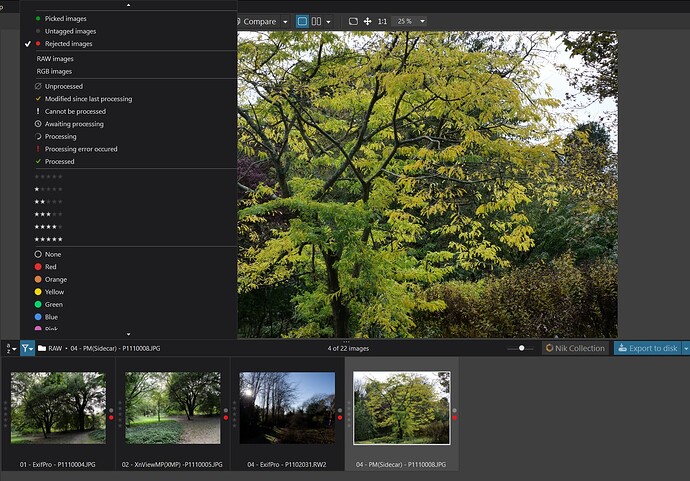Screen dimensions: 690x481
Task: Toggle reject tag on P1102031.RW2 thumbnail
Action: (340, 418)
